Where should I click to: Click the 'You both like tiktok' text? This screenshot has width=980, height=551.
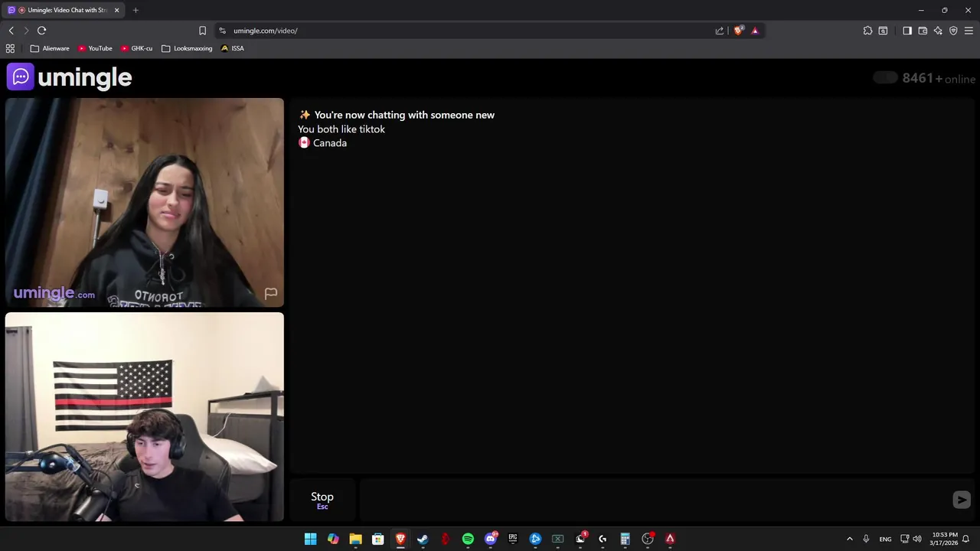point(341,129)
